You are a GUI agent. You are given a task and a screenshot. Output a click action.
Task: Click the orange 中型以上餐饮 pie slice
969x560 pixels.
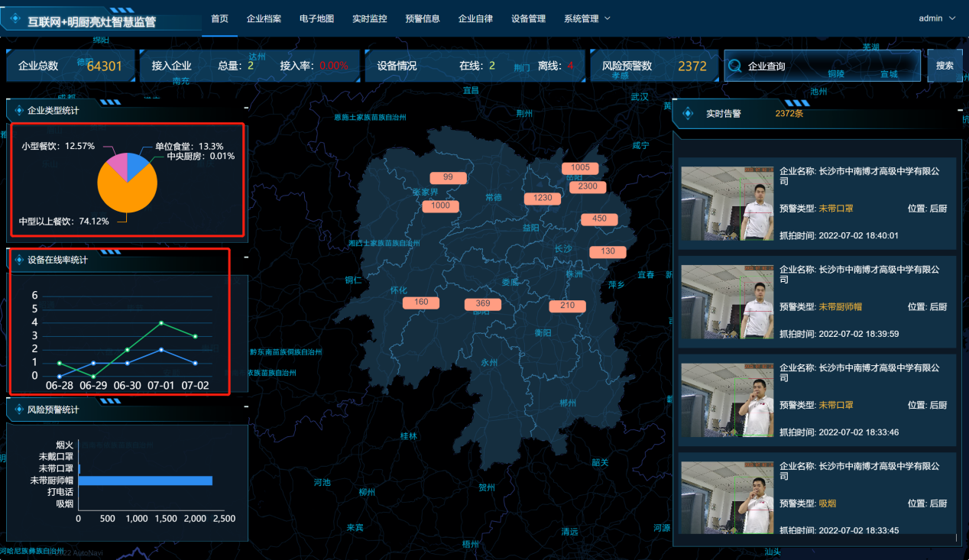tap(126, 189)
